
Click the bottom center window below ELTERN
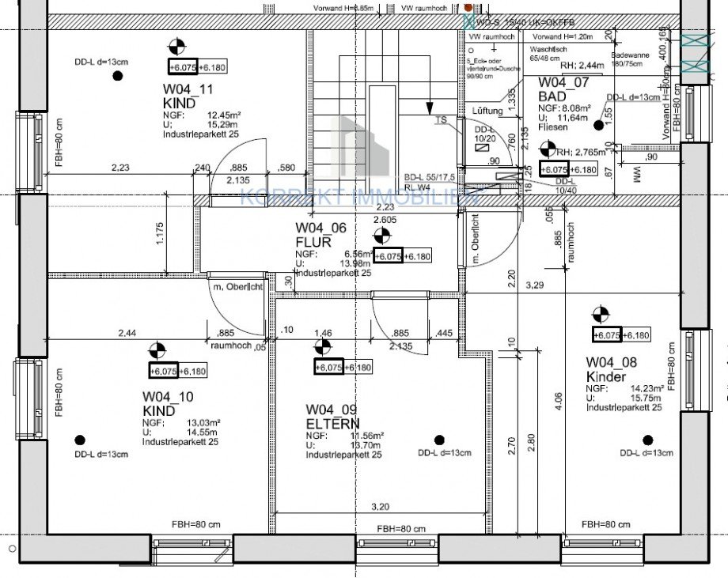click(x=397, y=543)
